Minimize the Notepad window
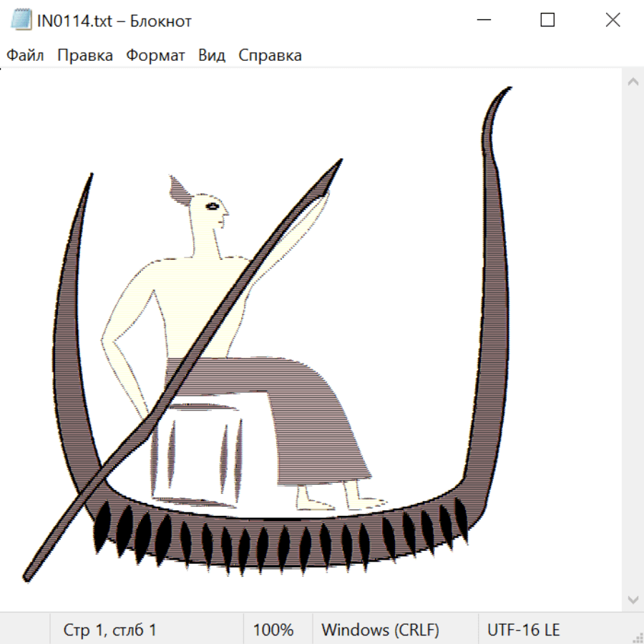The image size is (644, 644). pyautogui.click(x=483, y=21)
